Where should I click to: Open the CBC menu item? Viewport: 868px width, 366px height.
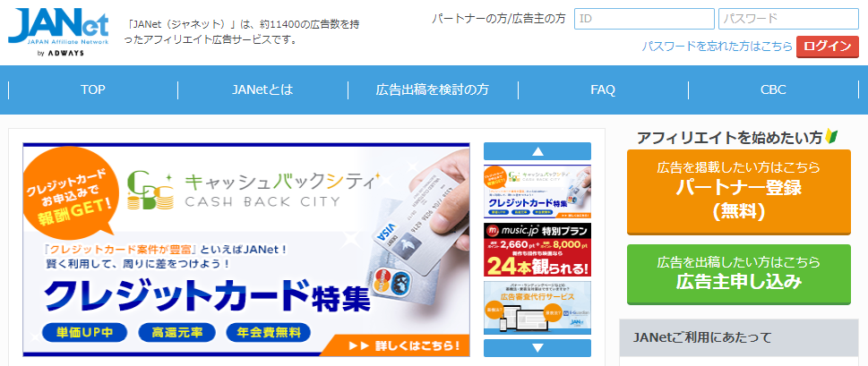(773, 89)
